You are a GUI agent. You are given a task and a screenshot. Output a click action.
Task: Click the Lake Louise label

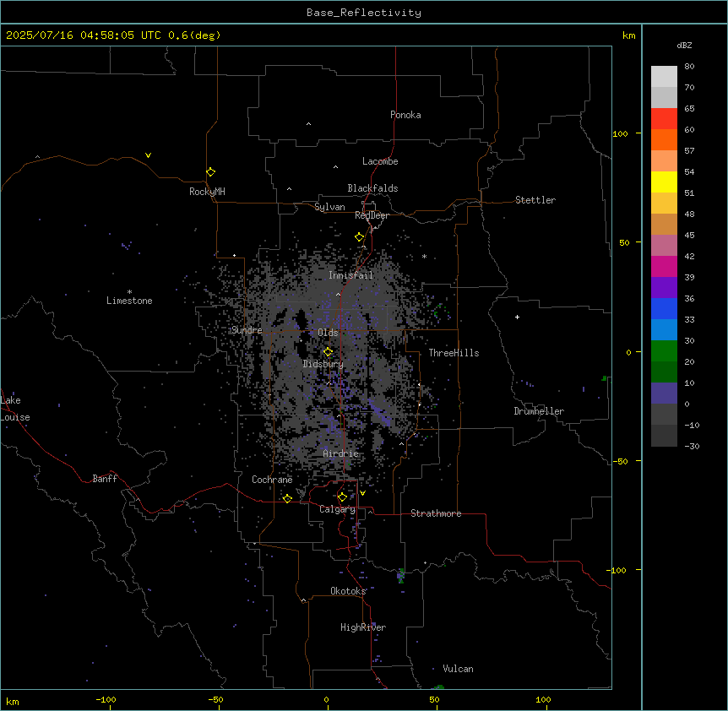point(15,409)
